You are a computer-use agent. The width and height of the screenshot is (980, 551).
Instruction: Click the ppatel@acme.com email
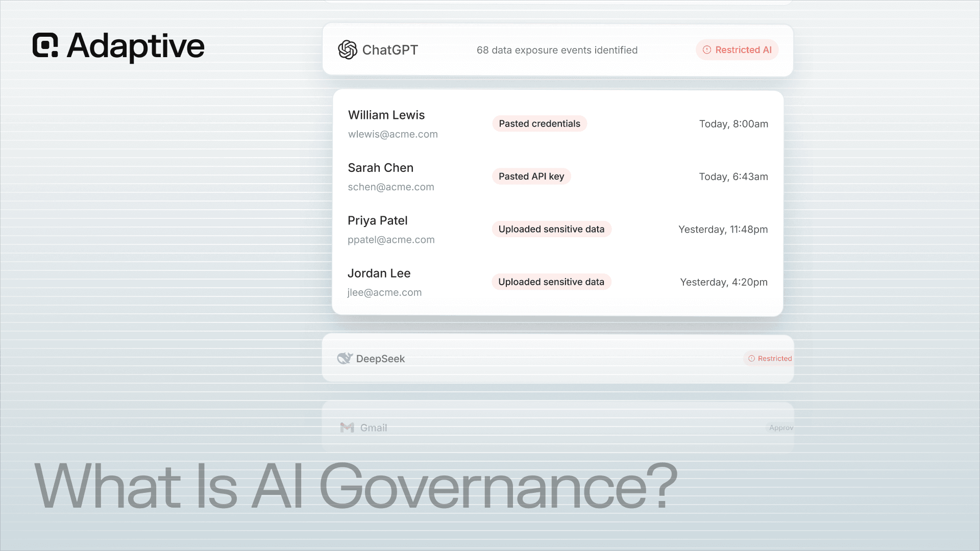tap(391, 240)
